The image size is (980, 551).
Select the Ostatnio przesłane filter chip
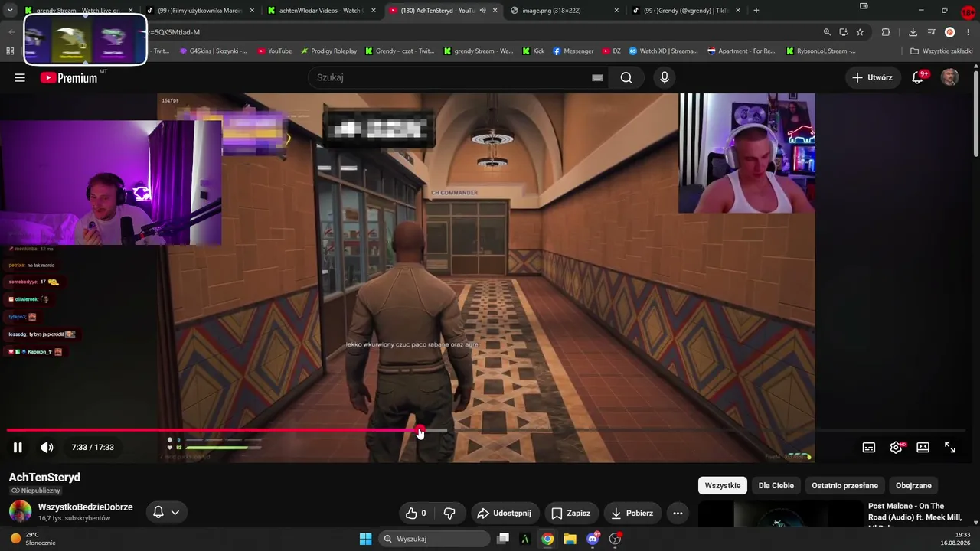844,485
